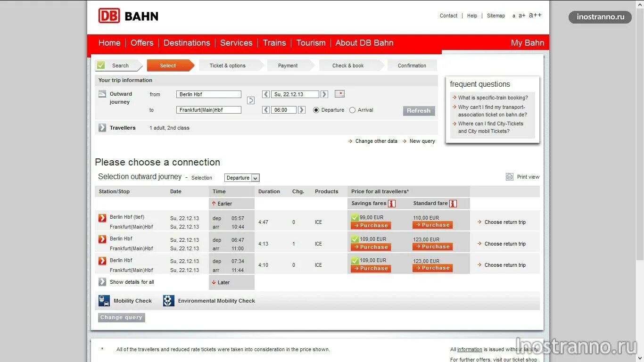Open My Bahn
644x362 pixels.
(x=528, y=43)
